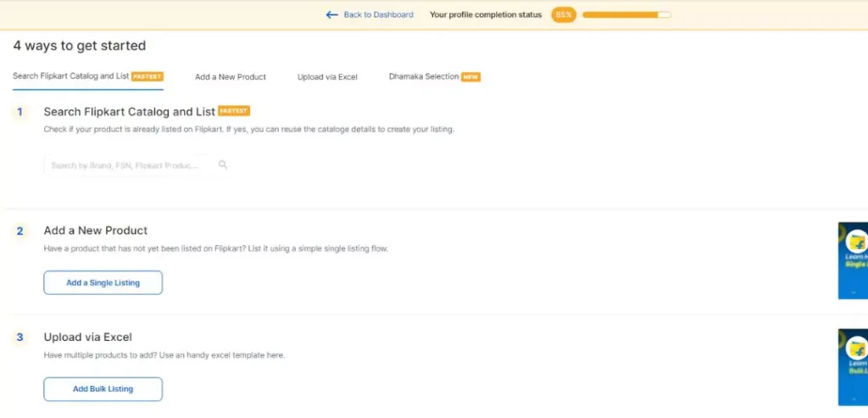Click the NEW badge on Dhamaka Selection
This screenshot has height=418, width=868.
pyautogui.click(x=470, y=77)
